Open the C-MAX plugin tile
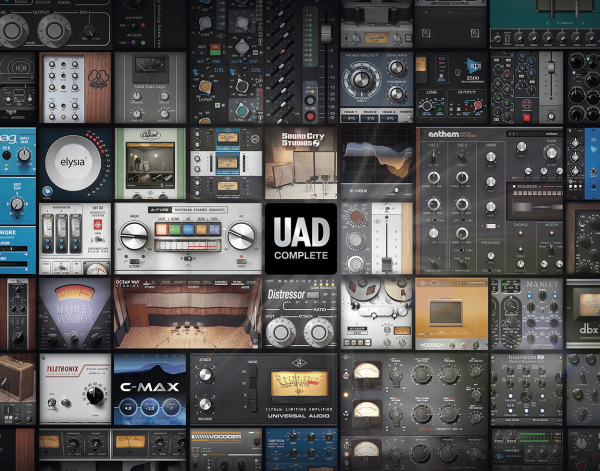 coord(150,389)
